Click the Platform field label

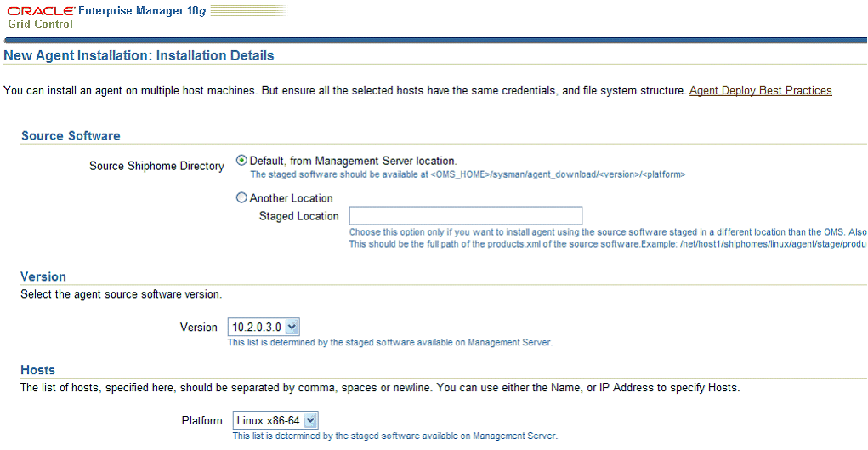coord(202,420)
